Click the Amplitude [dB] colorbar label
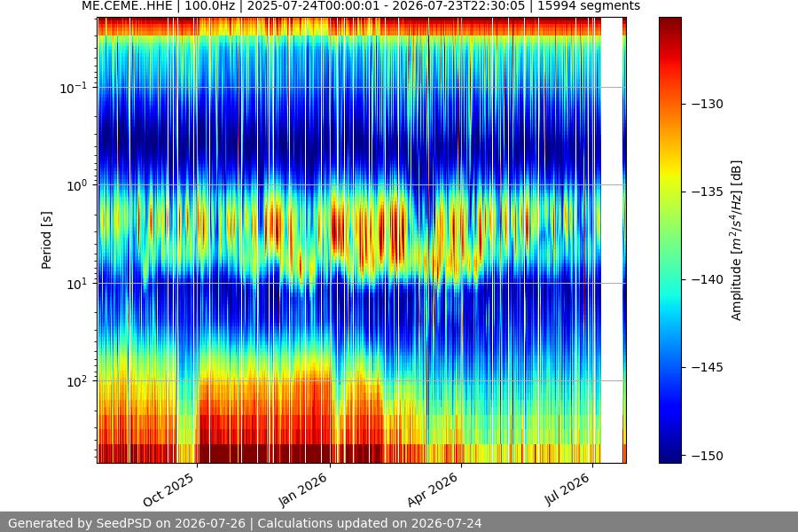Image resolution: width=798 pixels, height=532 pixels. click(737, 240)
